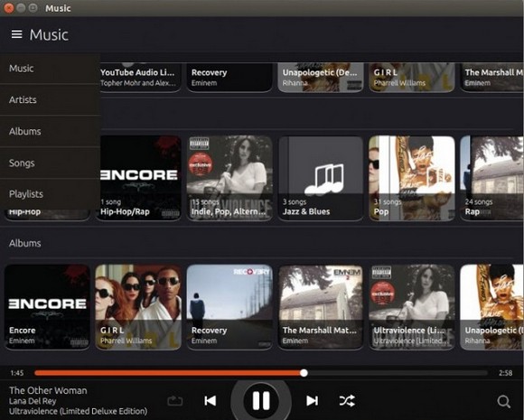Click Ultraviolence (Limited Deluxe Edition) now playing text
Viewport: 524px width, 420px height.
(79, 411)
